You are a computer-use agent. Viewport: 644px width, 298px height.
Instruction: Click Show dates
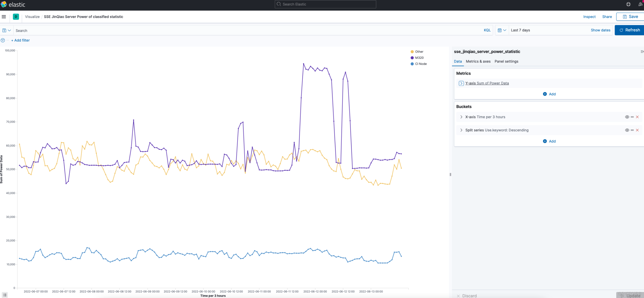(x=600, y=30)
